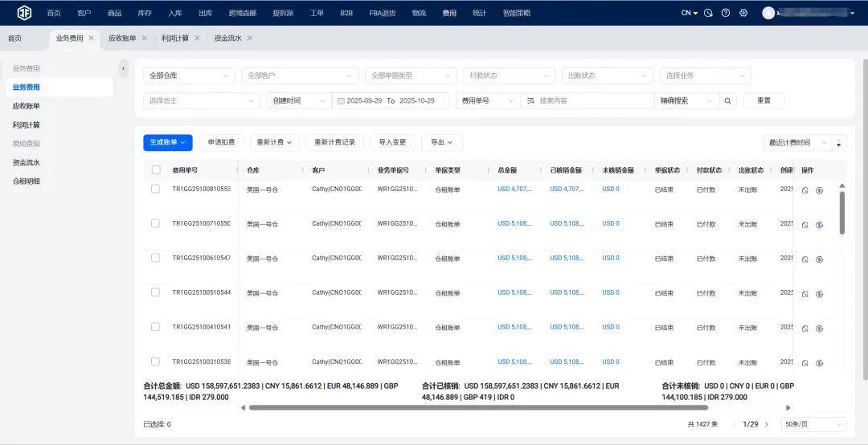Open the 统计 menu in top navigation
868x445 pixels.
479,13
